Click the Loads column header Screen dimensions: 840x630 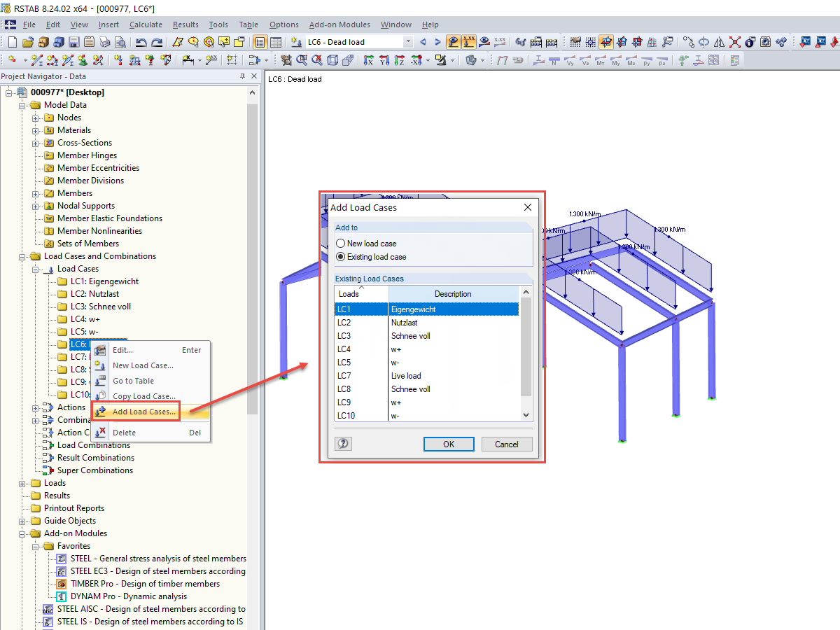pos(361,294)
